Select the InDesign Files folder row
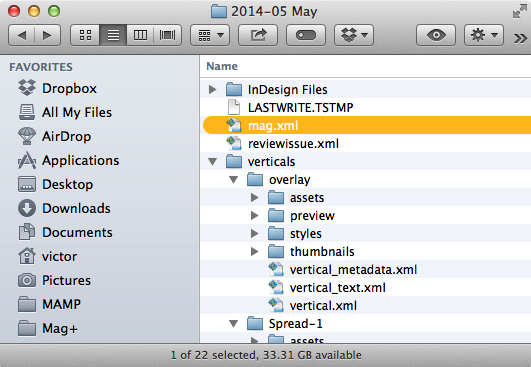The width and height of the screenshot is (531, 367). [366, 89]
